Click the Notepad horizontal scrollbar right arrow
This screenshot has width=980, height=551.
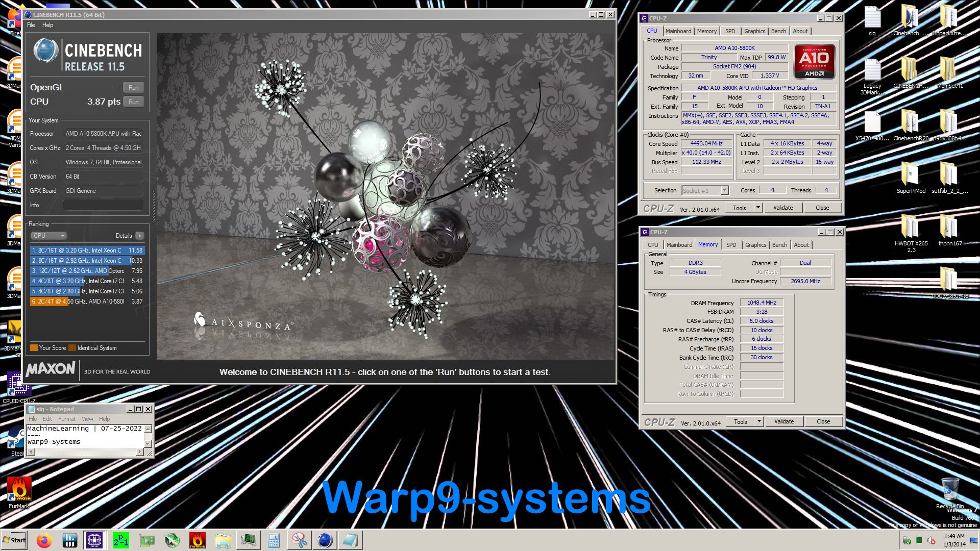coord(140,452)
